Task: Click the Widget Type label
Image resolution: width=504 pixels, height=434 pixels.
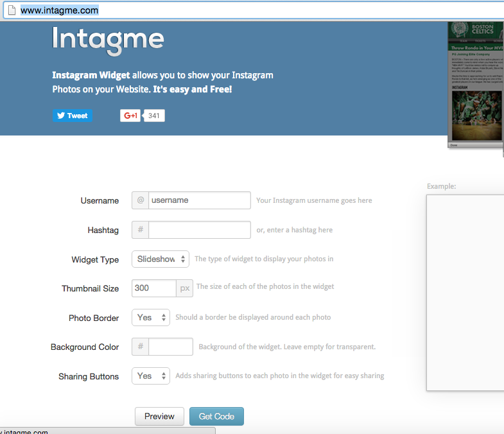Action: pos(95,260)
